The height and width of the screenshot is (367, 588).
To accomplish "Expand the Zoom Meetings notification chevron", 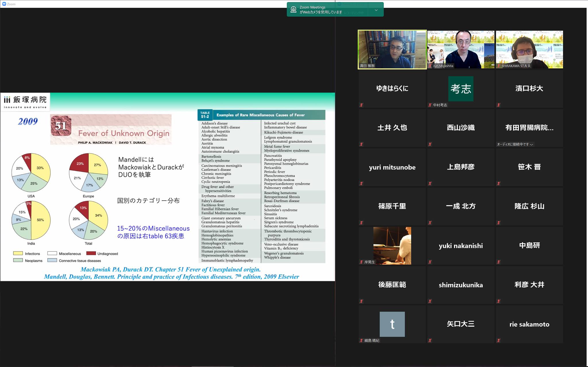I will (x=376, y=10).
